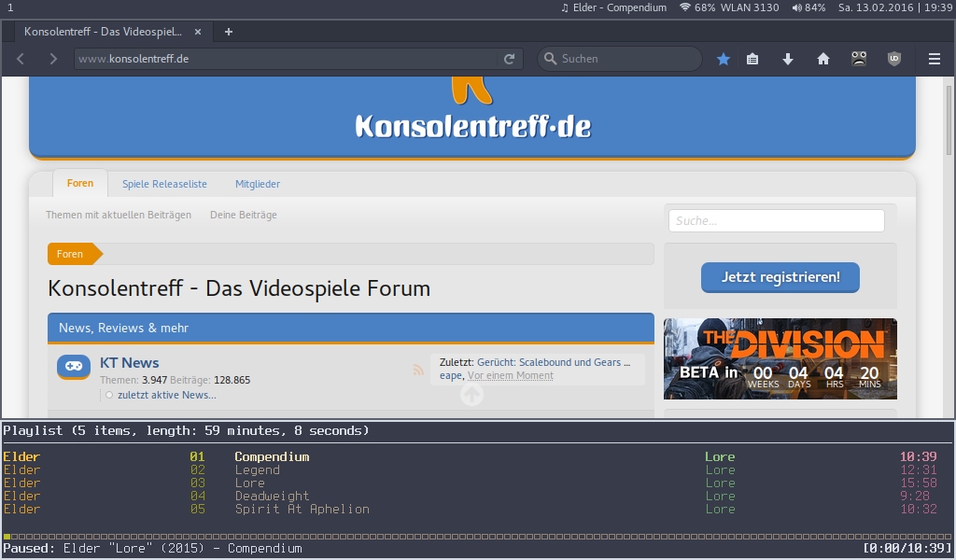Image resolution: width=956 pixels, height=560 pixels.
Task: Click the KT News Beiträge count 128.865
Action: pyautogui.click(x=232, y=380)
